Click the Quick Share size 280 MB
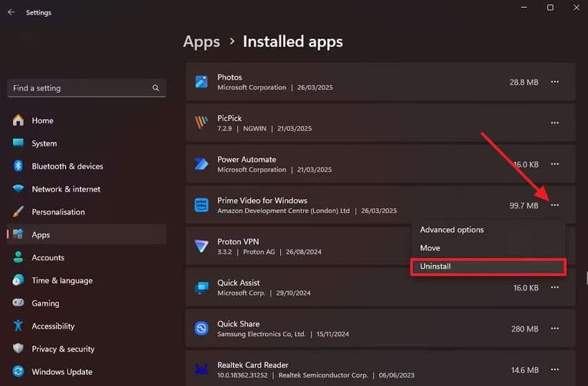This screenshot has height=386, width=588. (524, 329)
